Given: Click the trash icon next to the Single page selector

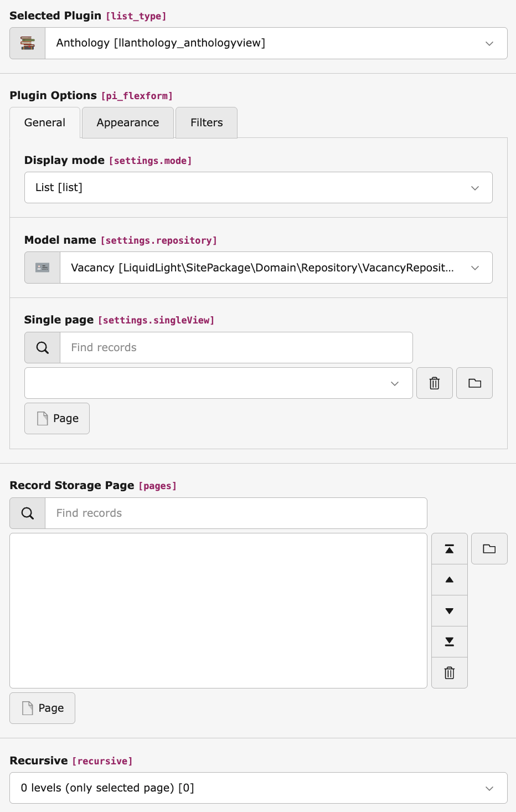Looking at the screenshot, I should 434,383.
